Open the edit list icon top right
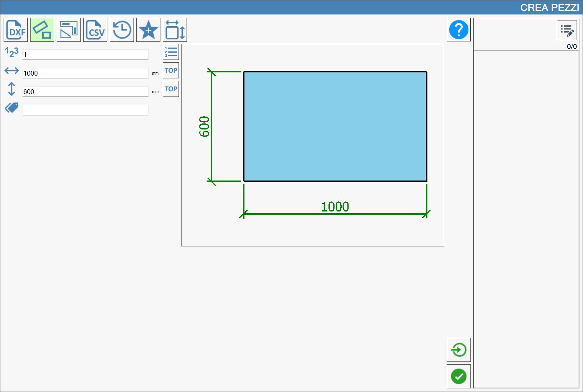The width and height of the screenshot is (583, 392). tap(567, 31)
